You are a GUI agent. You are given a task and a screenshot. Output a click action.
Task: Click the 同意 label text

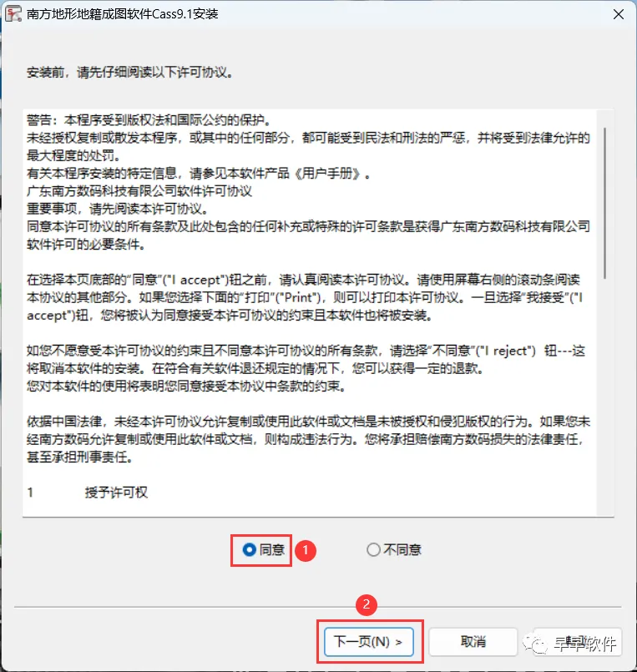(272, 549)
